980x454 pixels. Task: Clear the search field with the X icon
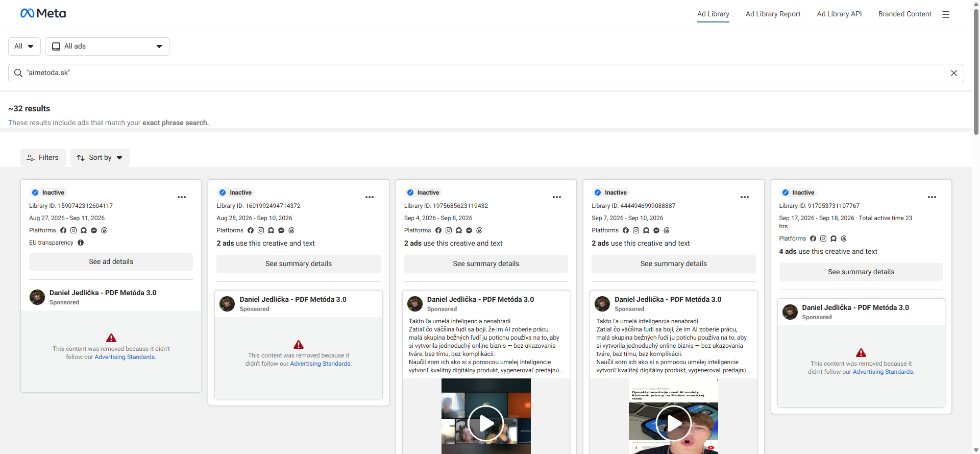[x=953, y=73]
